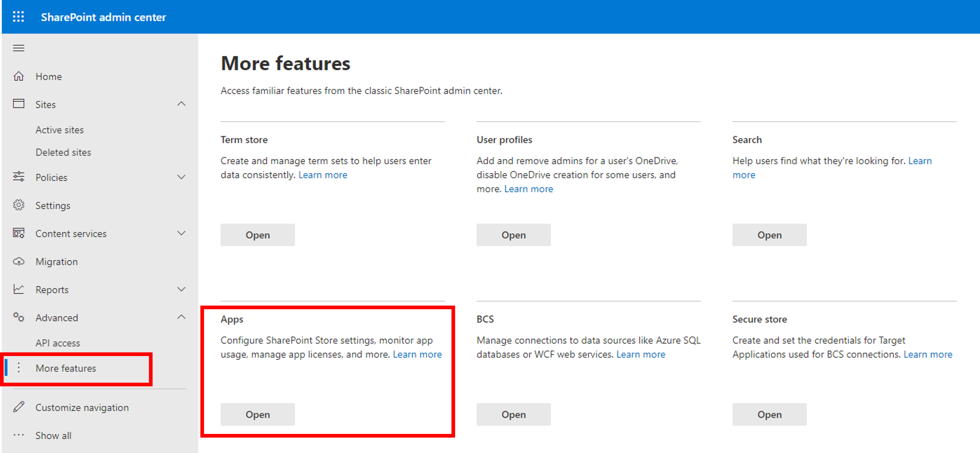980x453 pixels.
Task: Click the Migration cloud icon
Action: (x=19, y=261)
